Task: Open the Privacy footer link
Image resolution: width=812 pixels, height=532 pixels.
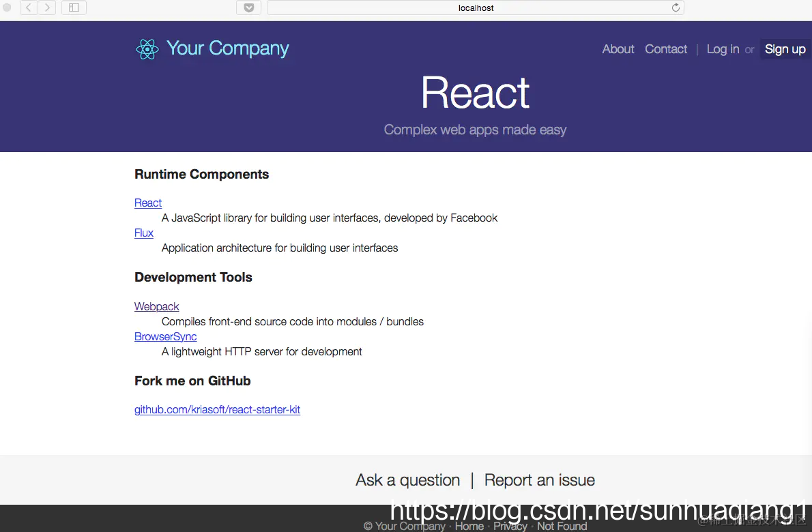Action: pos(510,526)
